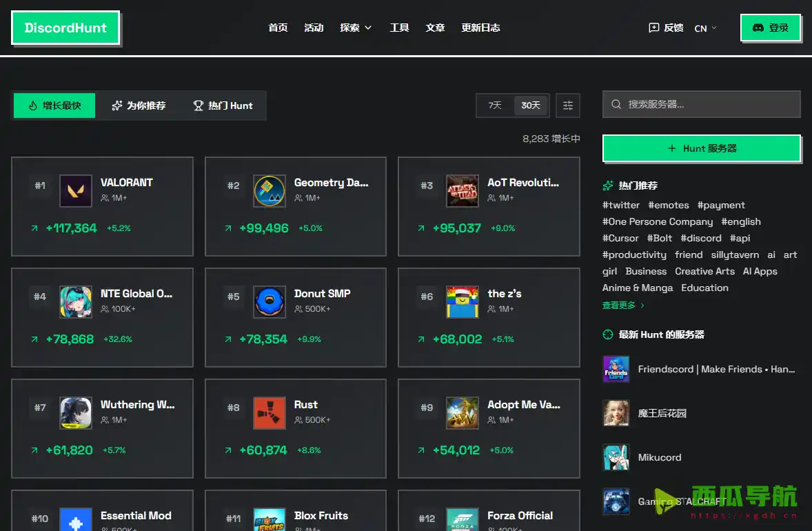Image resolution: width=812 pixels, height=531 pixels.
Task: Click the 反馈 feedback icon
Action: tap(654, 28)
